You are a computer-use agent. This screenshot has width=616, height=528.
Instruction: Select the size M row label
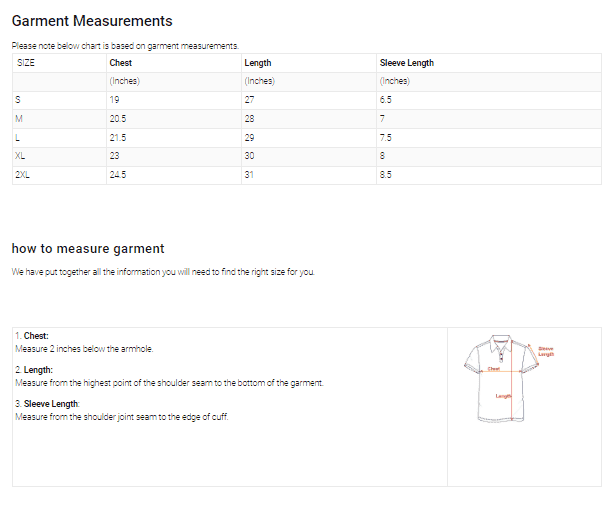pos(19,119)
